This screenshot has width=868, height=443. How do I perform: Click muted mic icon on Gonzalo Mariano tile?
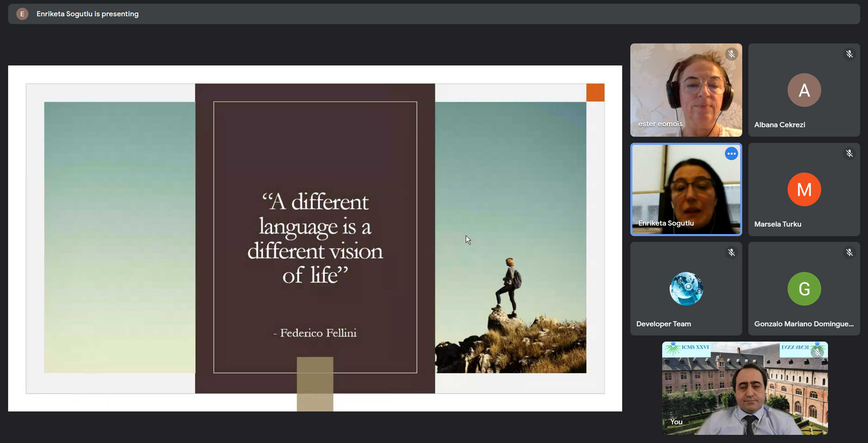[x=849, y=253]
